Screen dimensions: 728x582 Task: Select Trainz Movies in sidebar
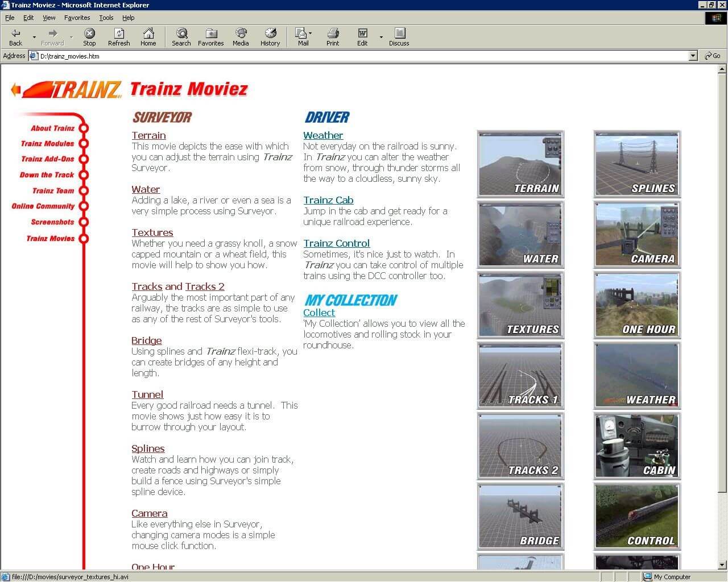(50, 239)
